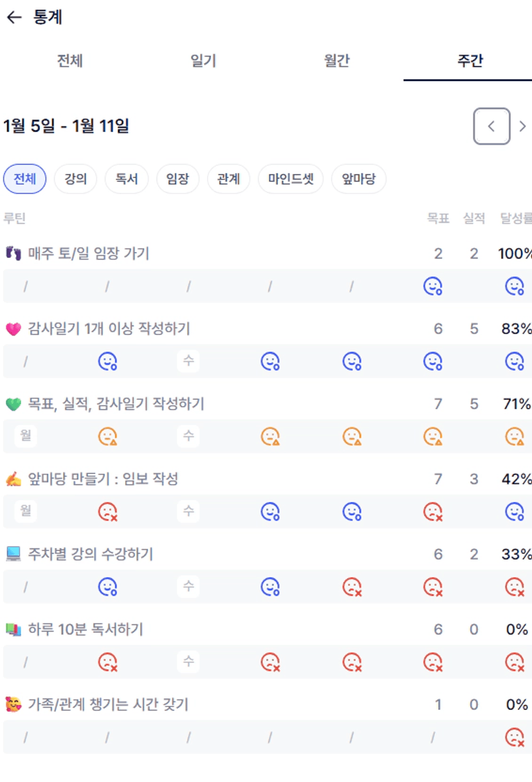Screen dimensions: 532x782
Task: Advance to the next week
Action: click(x=522, y=126)
